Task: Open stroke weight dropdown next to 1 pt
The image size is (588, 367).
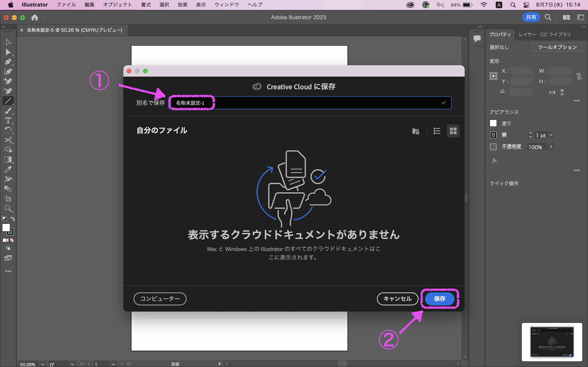Action: [x=551, y=135]
